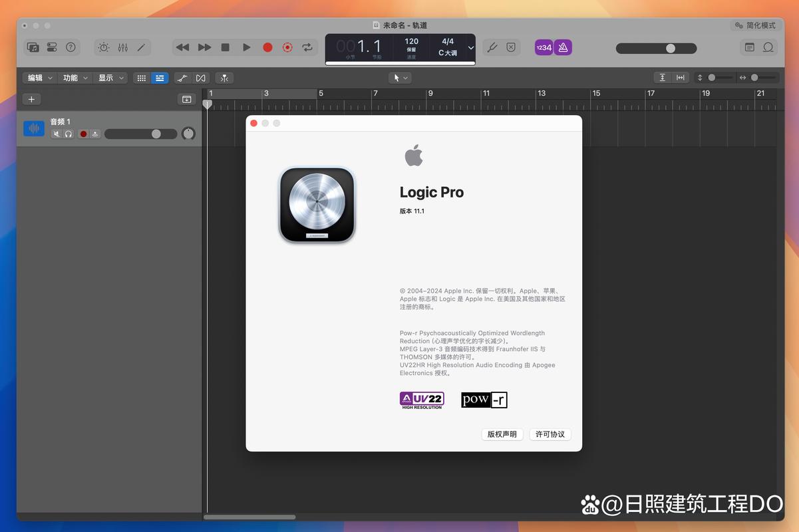Select the Automation pencil icon

pyautogui.click(x=141, y=47)
